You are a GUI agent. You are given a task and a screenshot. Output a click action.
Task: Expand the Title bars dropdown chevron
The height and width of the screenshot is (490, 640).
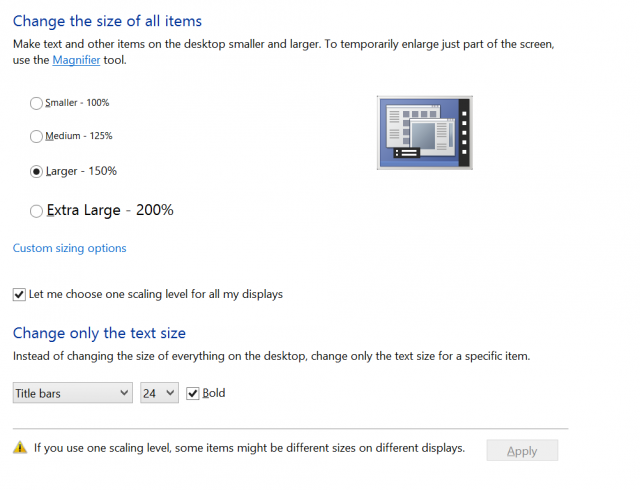pyautogui.click(x=124, y=393)
